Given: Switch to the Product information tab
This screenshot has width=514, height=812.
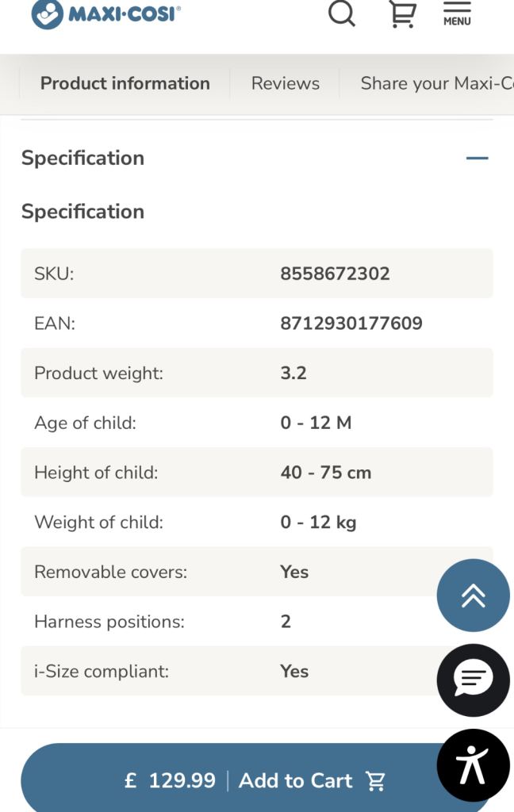Looking at the screenshot, I should (x=125, y=83).
